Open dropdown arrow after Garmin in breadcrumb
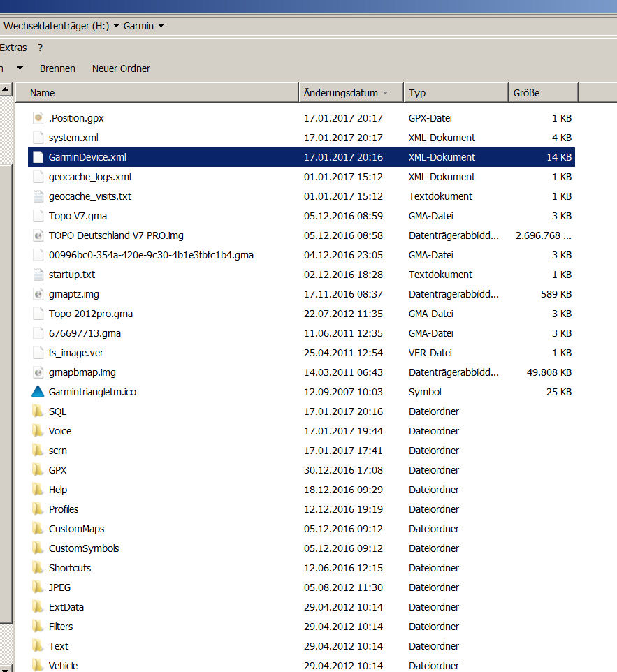 (x=161, y=27)
